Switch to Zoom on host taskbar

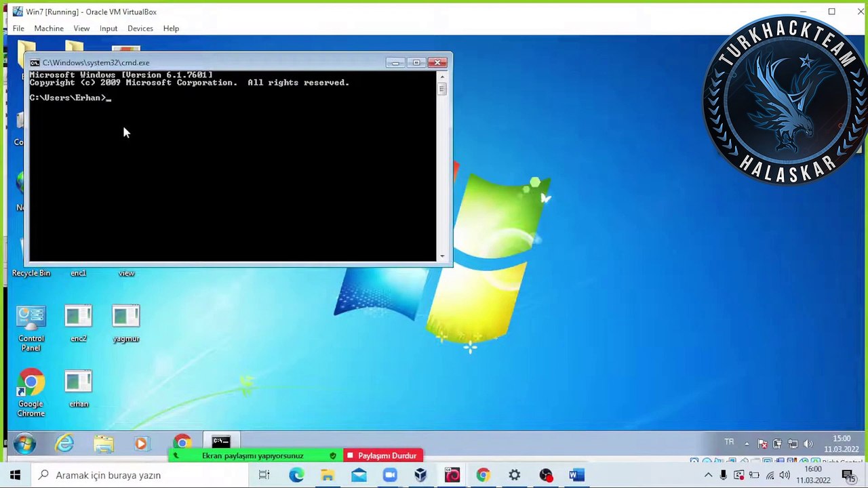[x=390, y=475]
